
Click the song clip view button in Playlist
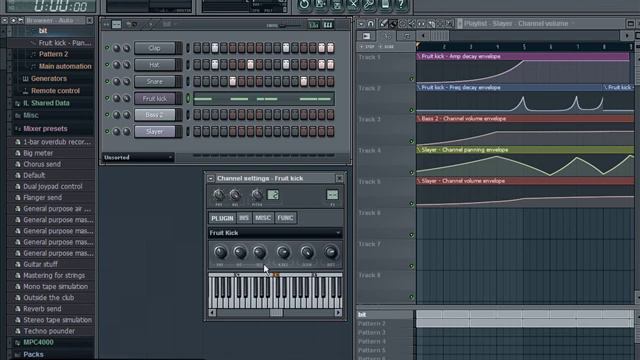tap(366, 36)
